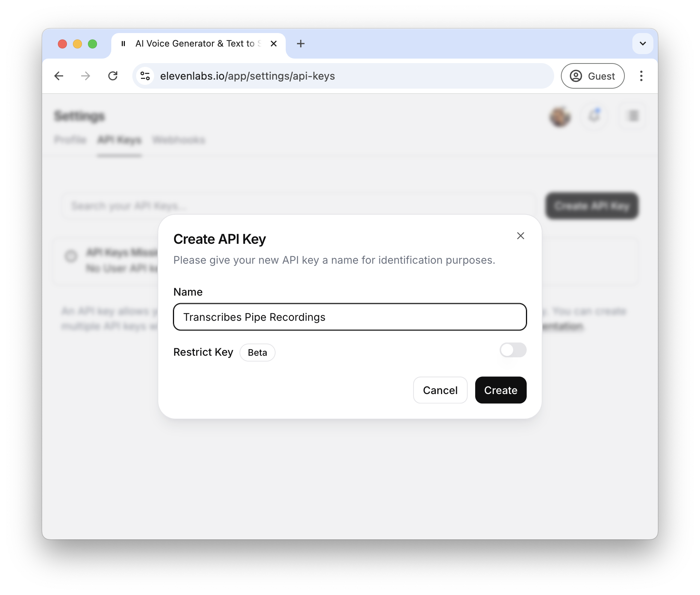This screenshot has height=595, width=700.
Task: Open the user avatar menu in Settings header
Action: coord(560,116)
